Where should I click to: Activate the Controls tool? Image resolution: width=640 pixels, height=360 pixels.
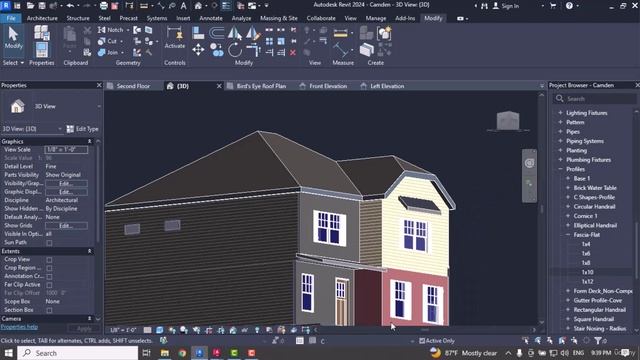point(175,38)
